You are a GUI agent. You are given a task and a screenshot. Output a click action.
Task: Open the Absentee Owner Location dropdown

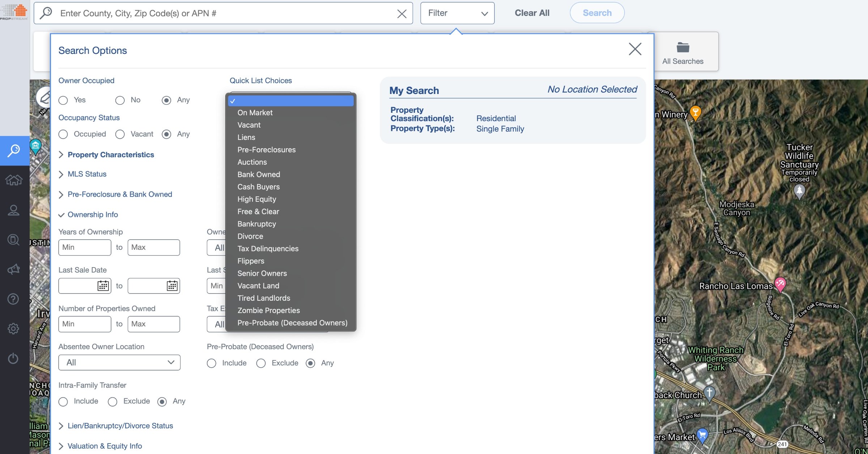click(119, 362)
